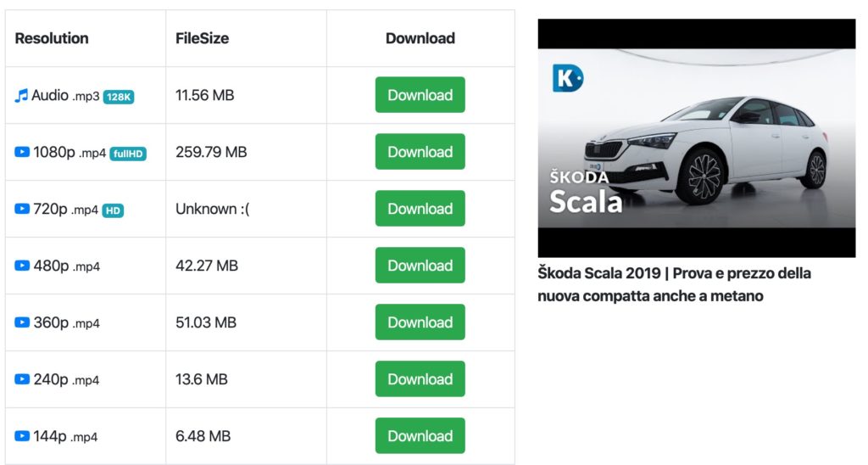Download the 240p 13.6 MB video
The width and height of the screenshot is (868, 465).
tap(420, 379)
